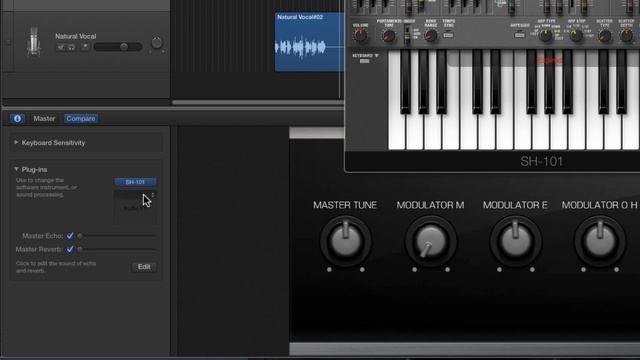Expand the Keyboard Sensitivity section
This screenshot has width=640, height=360.
(x=16, y=142)
